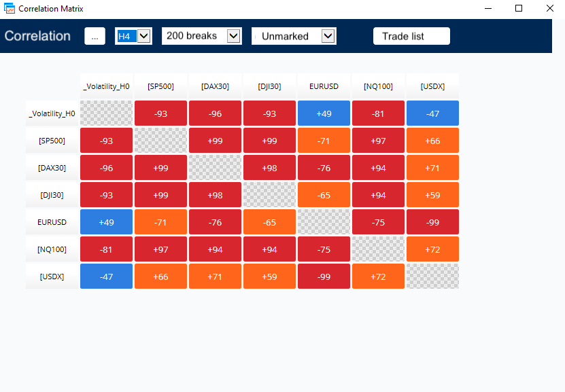Click DAX30 row vs USDX +71 cell

point(432,168)
